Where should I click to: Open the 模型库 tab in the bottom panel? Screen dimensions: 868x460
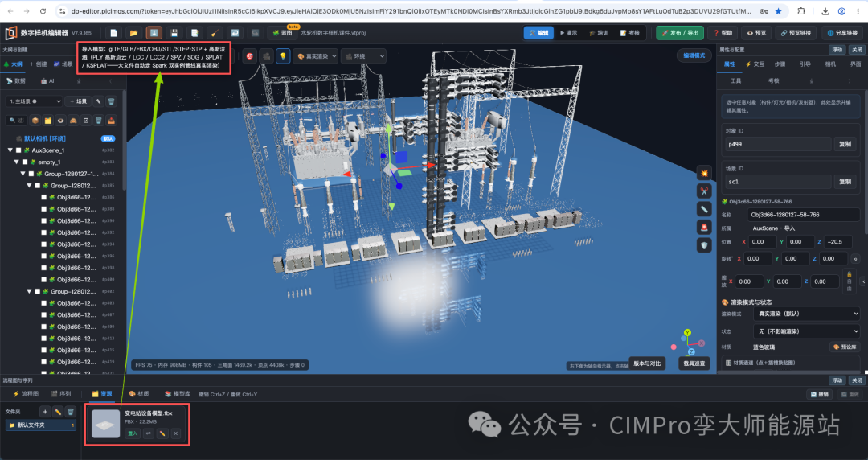(x=178, y=393)
